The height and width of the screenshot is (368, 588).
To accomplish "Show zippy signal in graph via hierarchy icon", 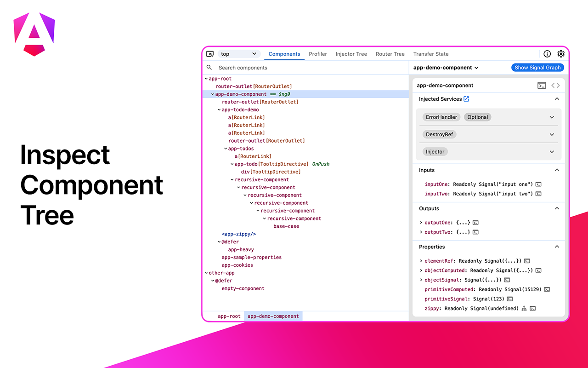I will point(524,308).
